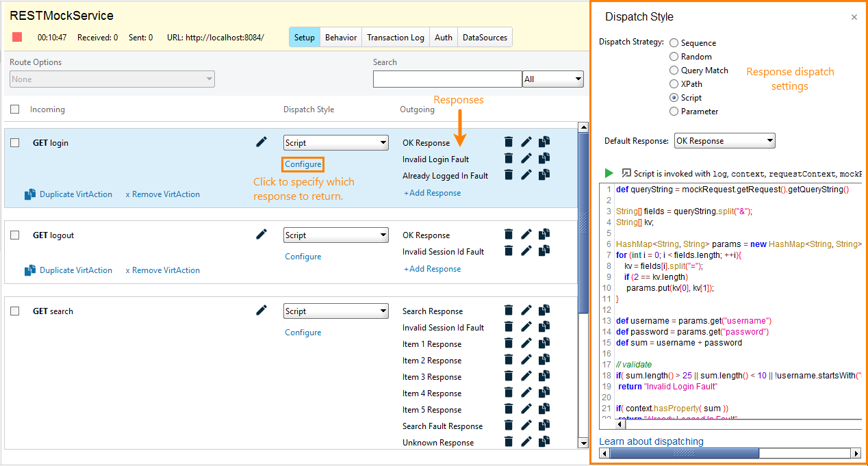
Task: Edit the login OK Response
Action: (x=526, y=142)
